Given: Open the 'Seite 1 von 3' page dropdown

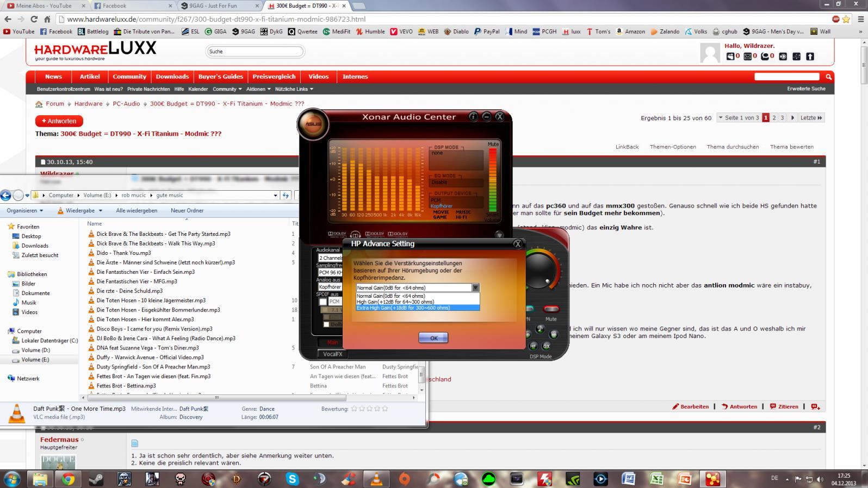Looking at the screenshot, I should click(738, 118).
